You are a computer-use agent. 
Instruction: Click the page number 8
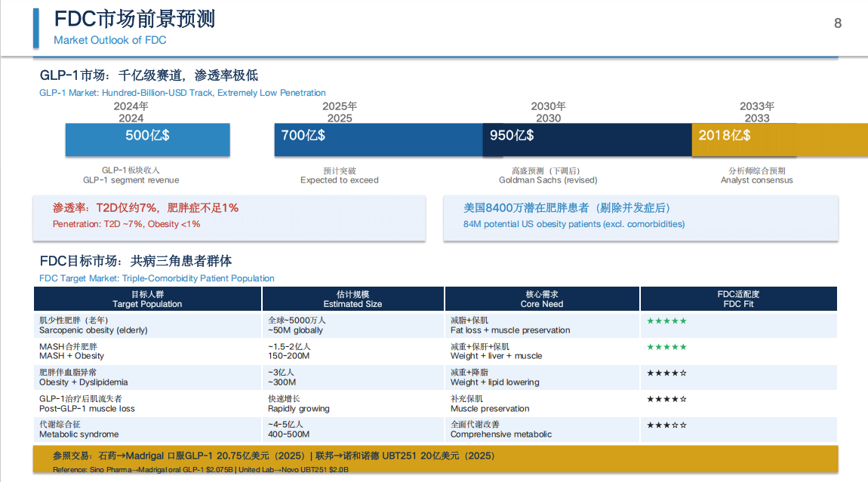[x=838, y=23]
